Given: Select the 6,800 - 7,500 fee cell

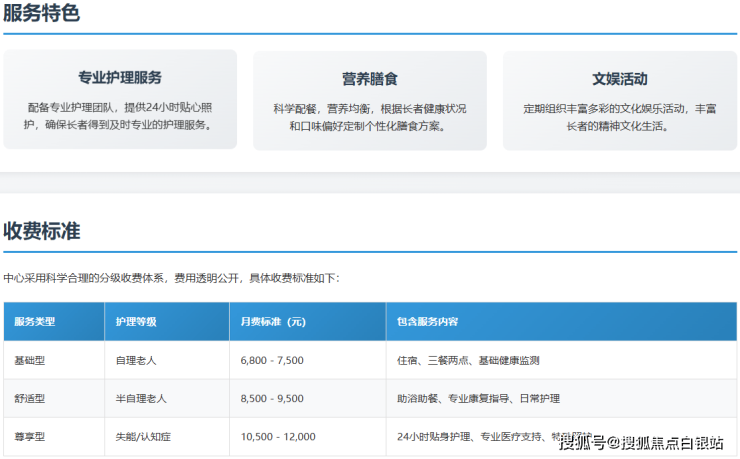Looking at the screenshot, I should pyautogui.click(x=272, y=360).
